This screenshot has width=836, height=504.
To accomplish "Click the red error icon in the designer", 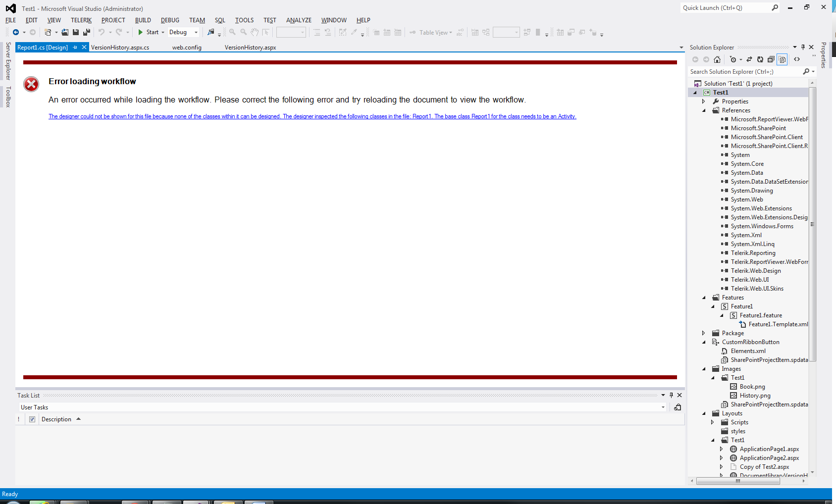I will pyautogui.click(x=31, y=84).
